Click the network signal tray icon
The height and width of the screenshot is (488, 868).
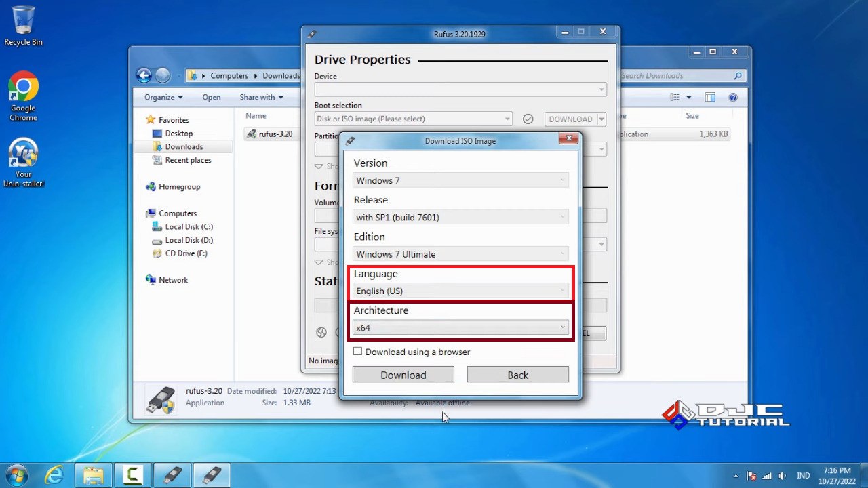pos(767,476)
